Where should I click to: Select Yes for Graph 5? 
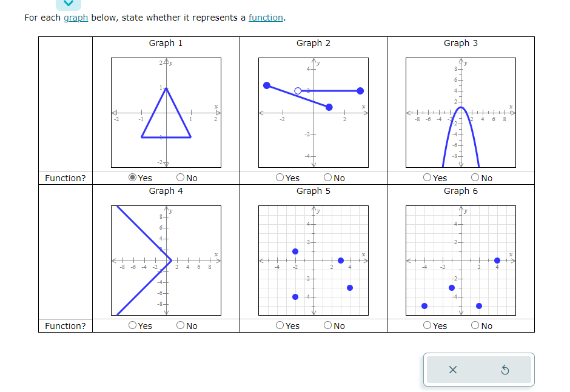point(279,325)
